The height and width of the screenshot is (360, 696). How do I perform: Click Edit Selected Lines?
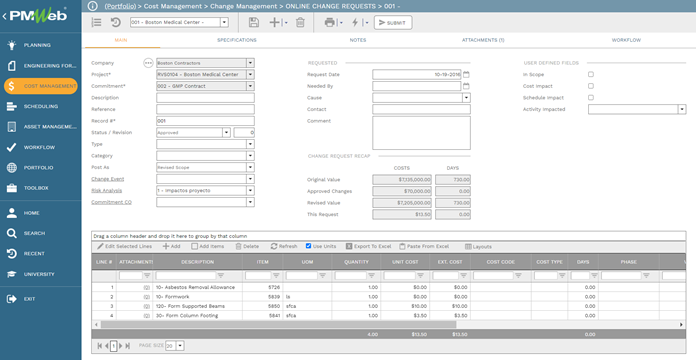click(125, 246)
